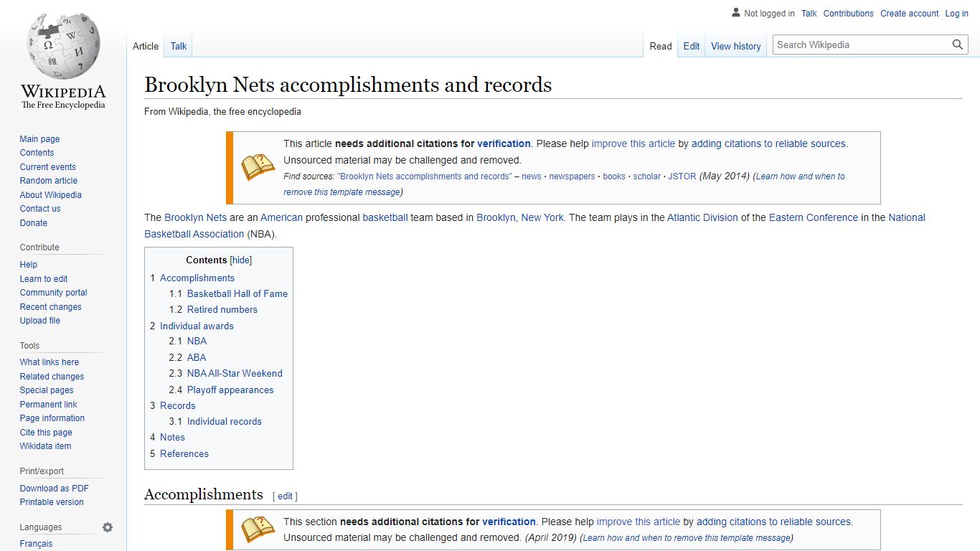Jump to Accomplishments in contents
The height and width of the screenshot is (551, 980).
(x=197, y=278)
